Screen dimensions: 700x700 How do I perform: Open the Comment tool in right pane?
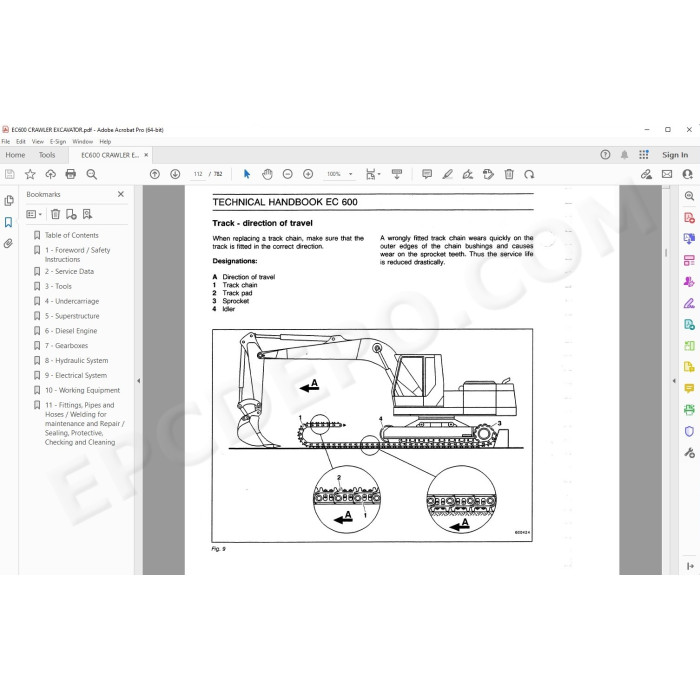click(689, 388)
